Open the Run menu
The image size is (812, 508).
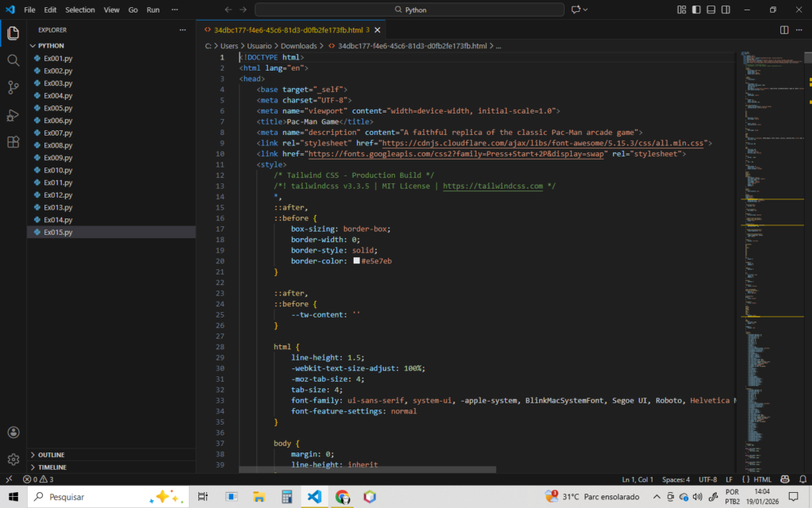coord(153,10)
